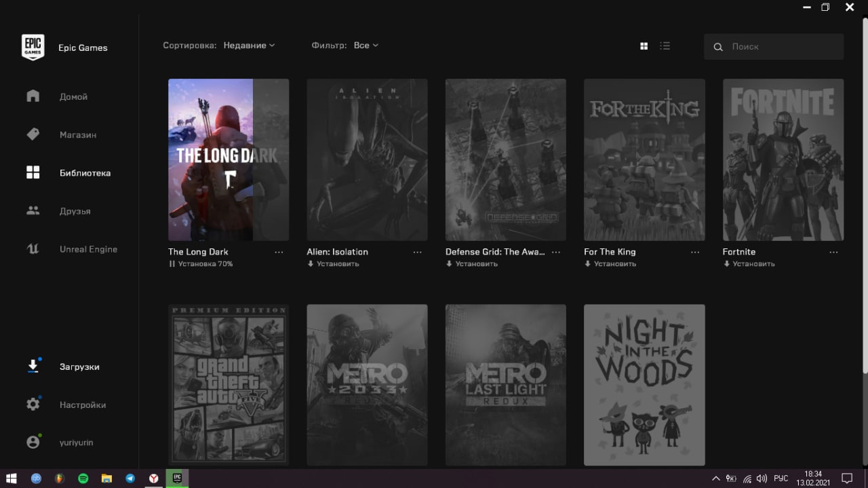This screenshot has height=488, width=868.
Task: Open The Long Dark cover thumbnail
Action: click(229, 159)
